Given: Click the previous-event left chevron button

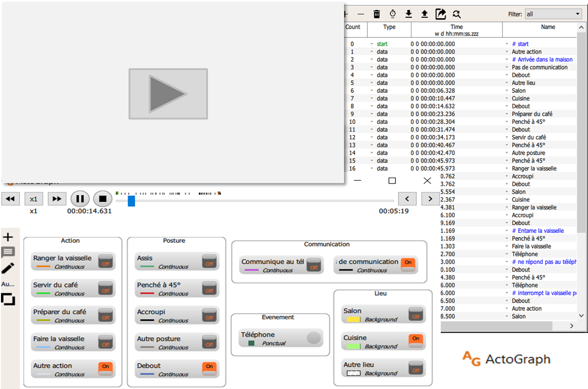Looking at the screenshot, I should (x=407, y=198).
